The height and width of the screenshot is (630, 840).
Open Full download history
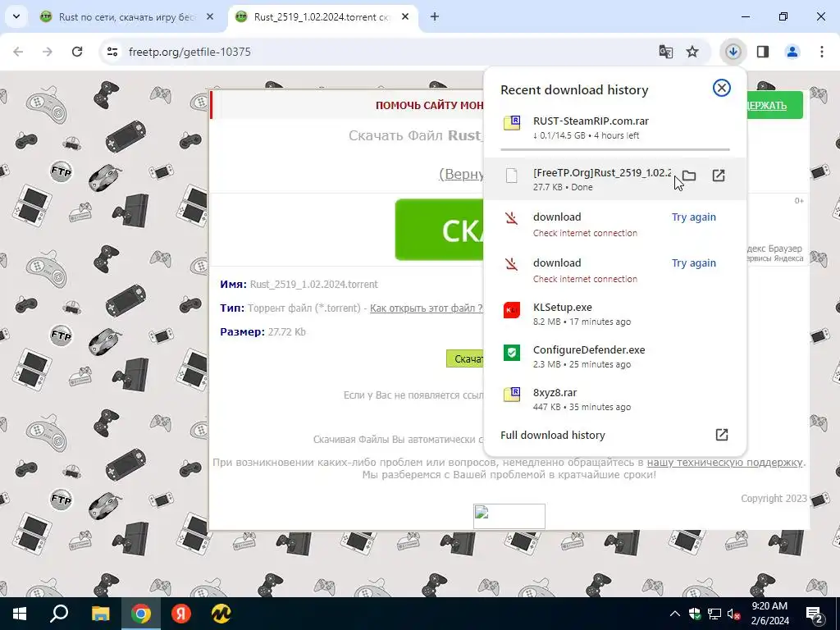[x=615, y=435]
